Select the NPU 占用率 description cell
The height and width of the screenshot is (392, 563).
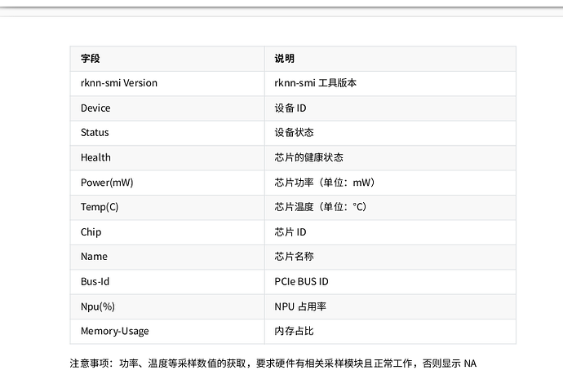pos(390,306)
